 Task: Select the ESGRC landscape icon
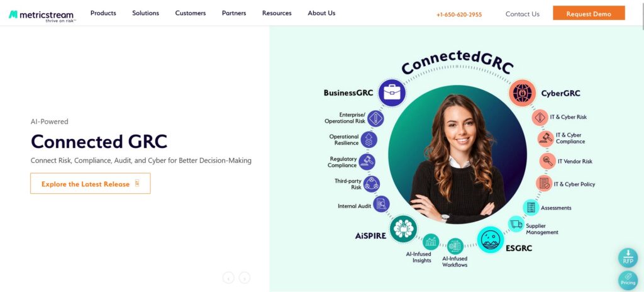tap(491, 239)
